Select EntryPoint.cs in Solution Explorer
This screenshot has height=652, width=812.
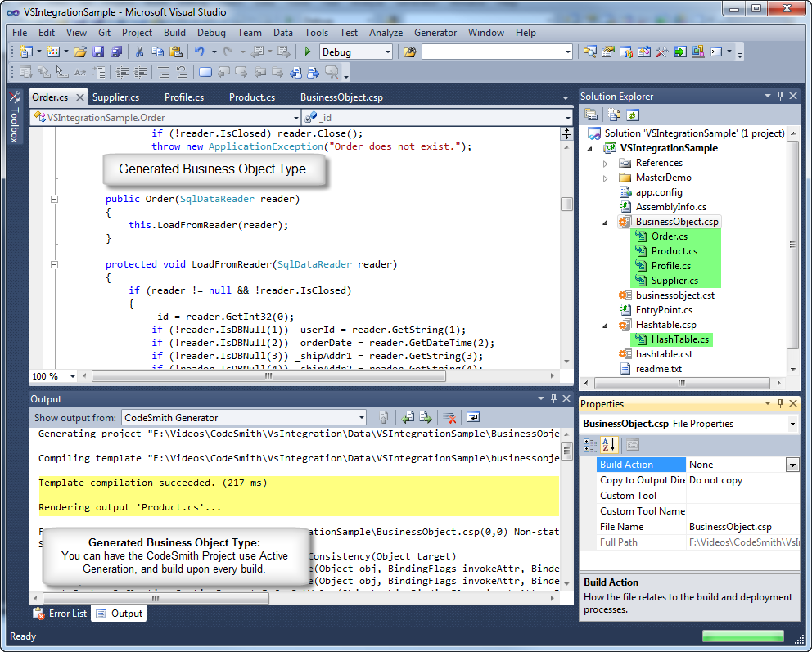(x=664, y=310)
